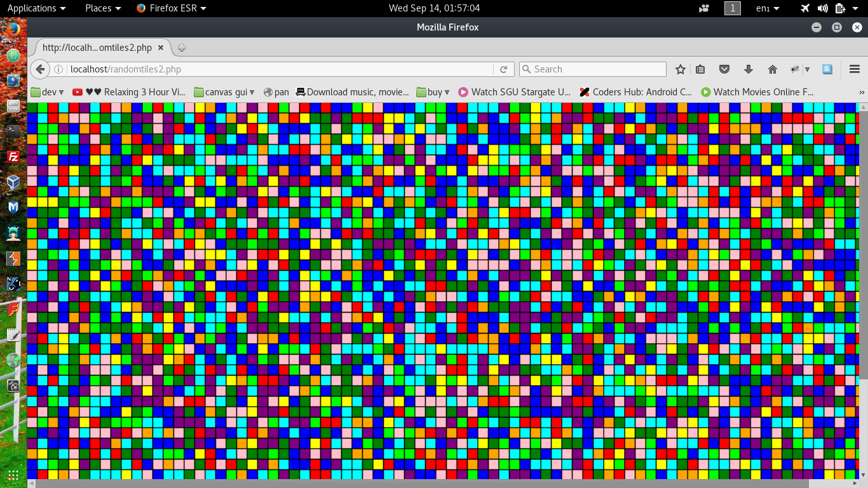The width and height of the screenshot is (868, 488).
Task: Open VirtualBox from the dock
Action: (13, 182)
